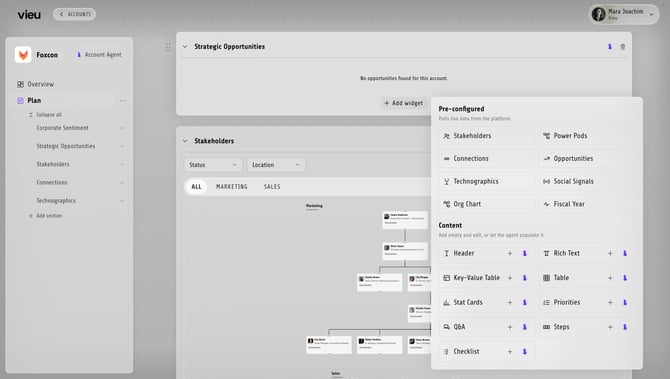Viewport: 670px width, 379px height.
Task: Add Opportunities widget
Action: 586,159
